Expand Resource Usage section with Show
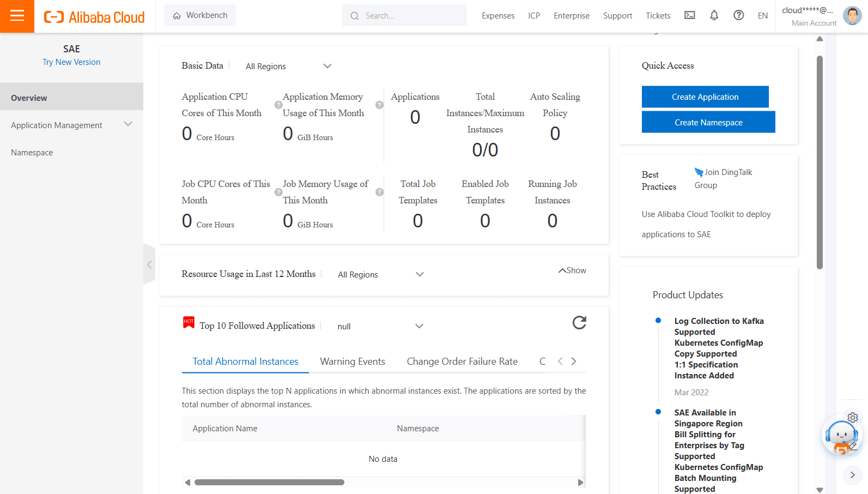 click(x=572, y=270)
